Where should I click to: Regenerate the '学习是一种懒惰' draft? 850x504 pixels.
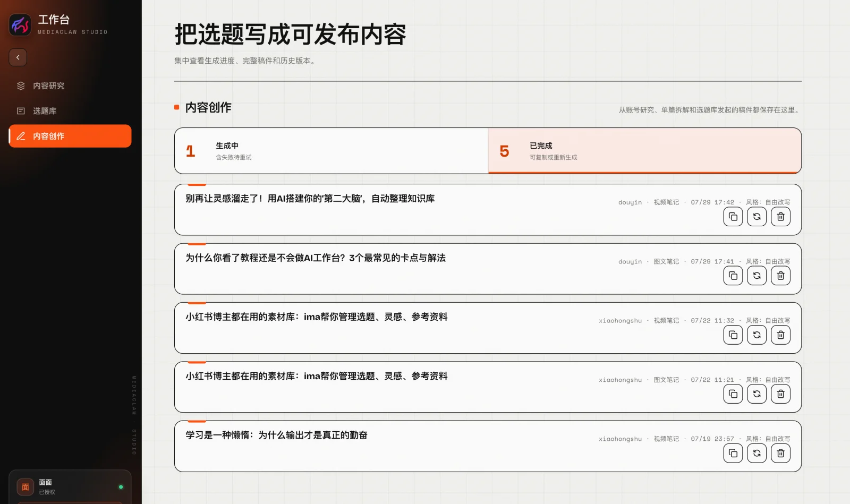(x=757, y=454)
